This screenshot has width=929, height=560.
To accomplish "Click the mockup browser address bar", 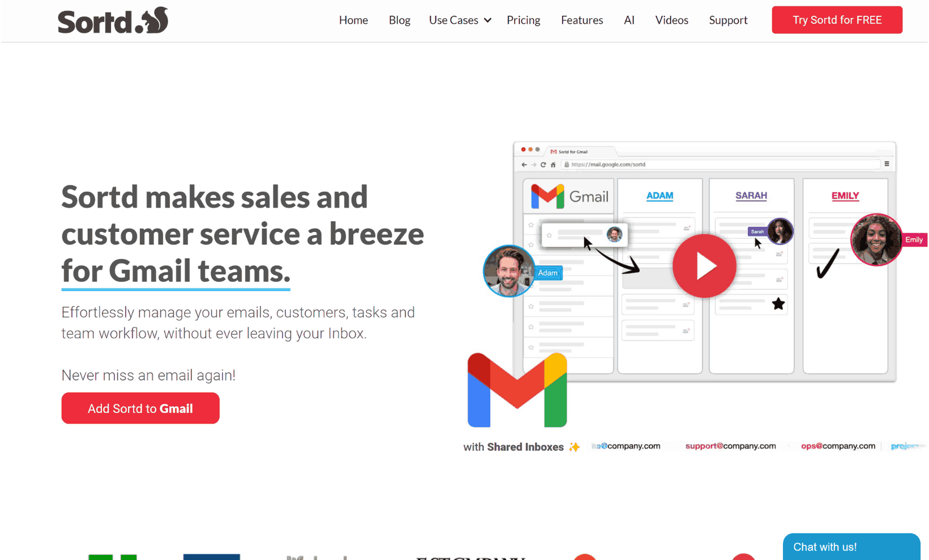I will (x=721, y=165).
